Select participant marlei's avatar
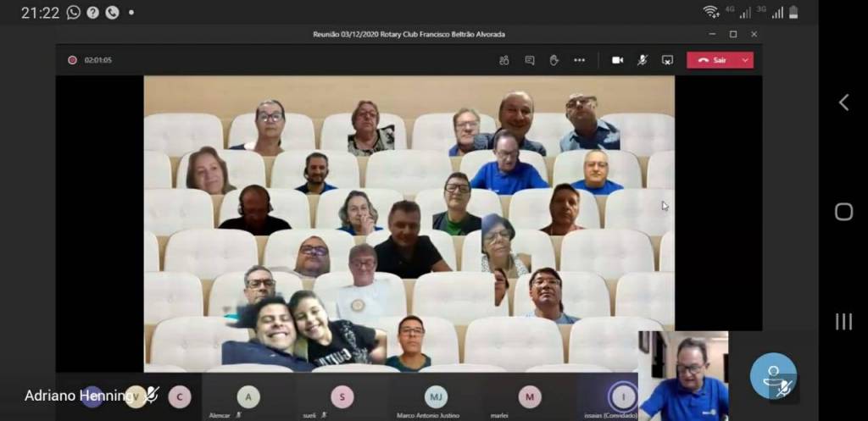This screenshot has width=868, height=421. (x=530, y=396)
